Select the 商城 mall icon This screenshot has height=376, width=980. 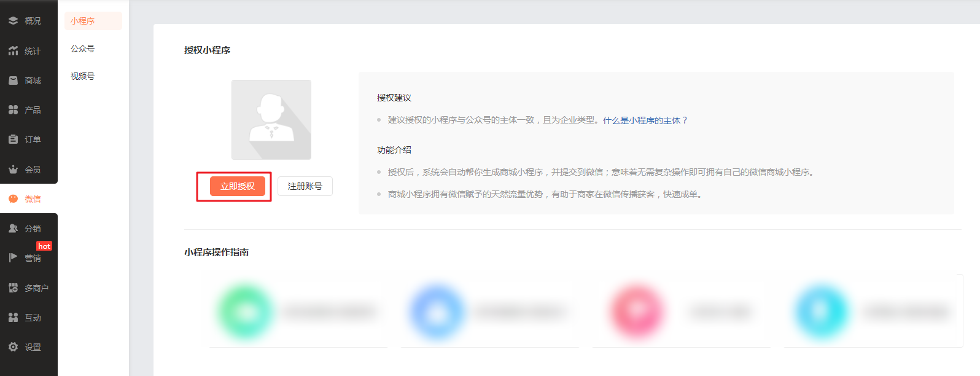[x=13, y=80]
